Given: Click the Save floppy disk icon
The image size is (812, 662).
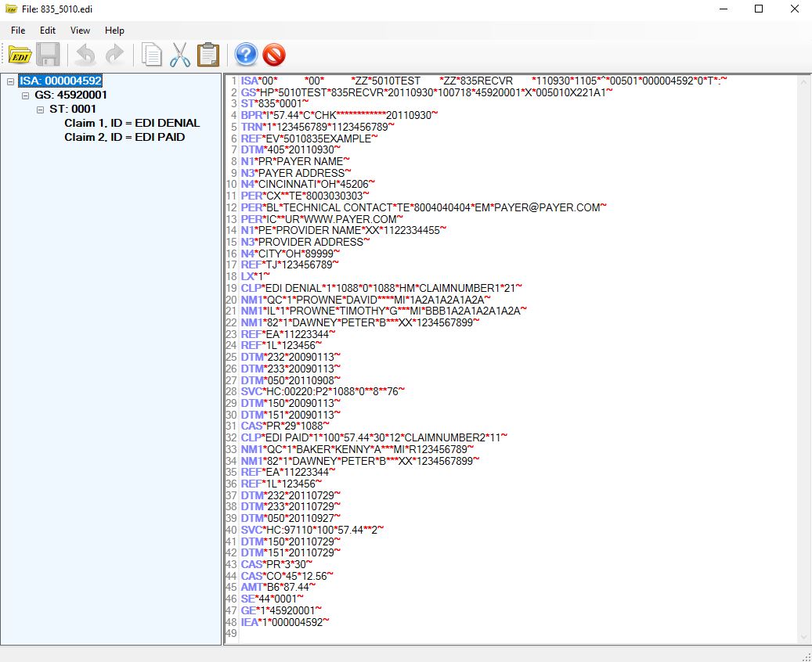Looking at the screenshot, I should pyautogui.click(x=48, y=54).
